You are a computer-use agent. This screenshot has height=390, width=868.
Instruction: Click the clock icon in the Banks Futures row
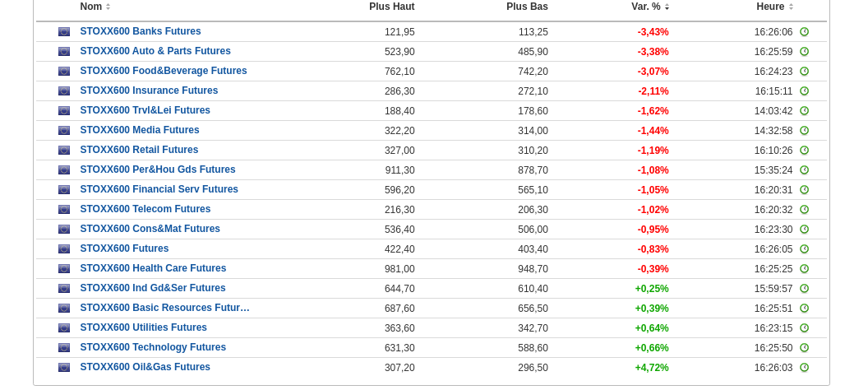804,32
